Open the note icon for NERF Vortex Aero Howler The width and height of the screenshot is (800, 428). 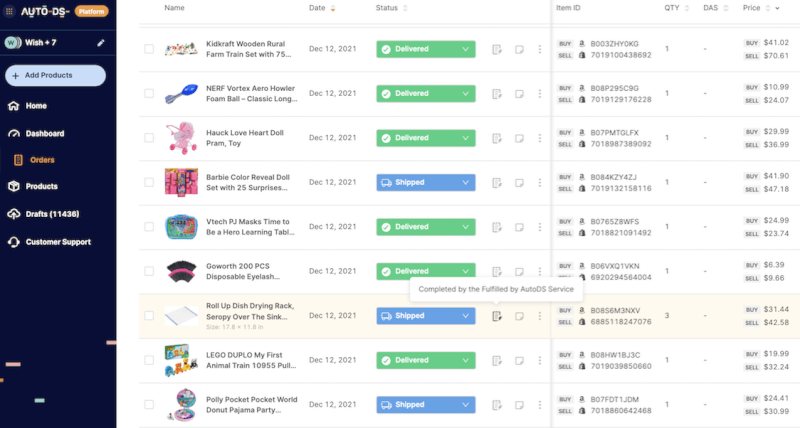519,94
